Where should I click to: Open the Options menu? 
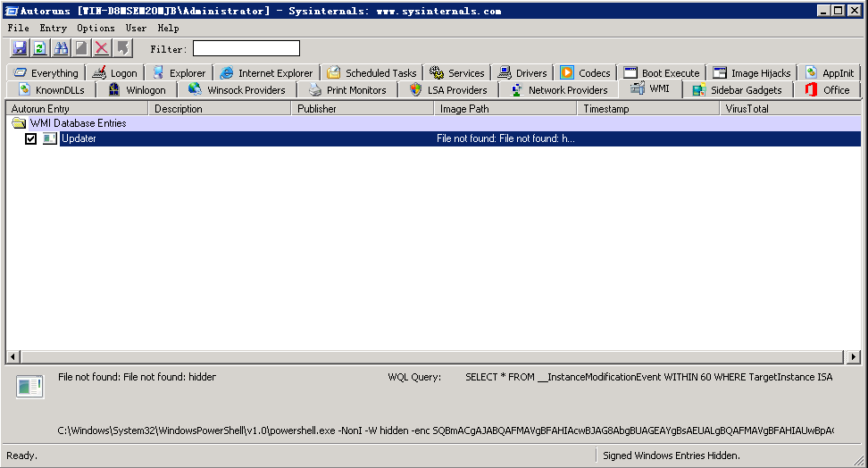96,28
